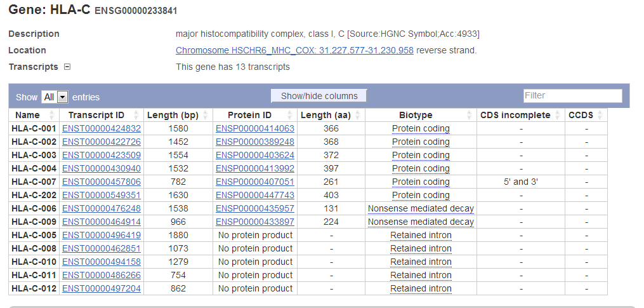
Task: Open transcript ENST00000497204
Action: 102,289
